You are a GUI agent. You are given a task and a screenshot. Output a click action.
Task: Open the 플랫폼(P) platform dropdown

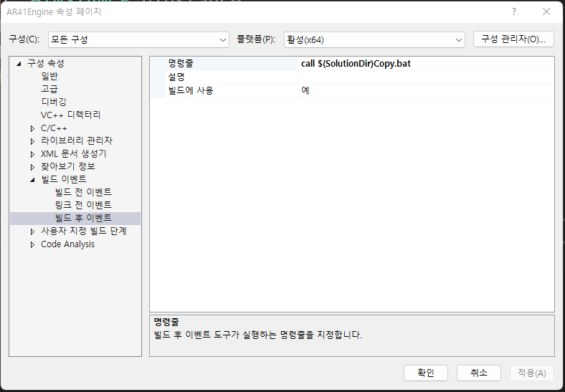(374, 39)
